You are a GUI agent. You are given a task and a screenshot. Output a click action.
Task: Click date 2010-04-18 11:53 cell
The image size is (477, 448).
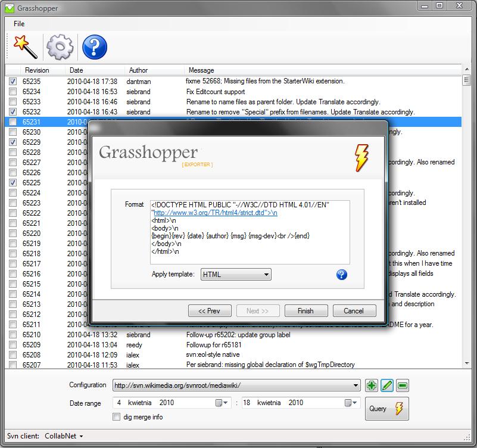pyautogui.click(x=92, y=365)
